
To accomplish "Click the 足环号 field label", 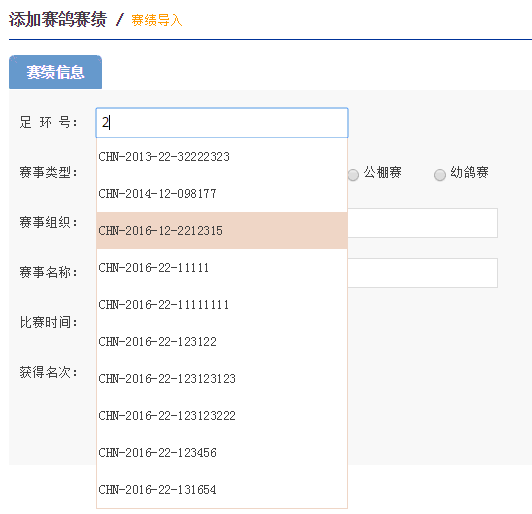I will [49, 122].
